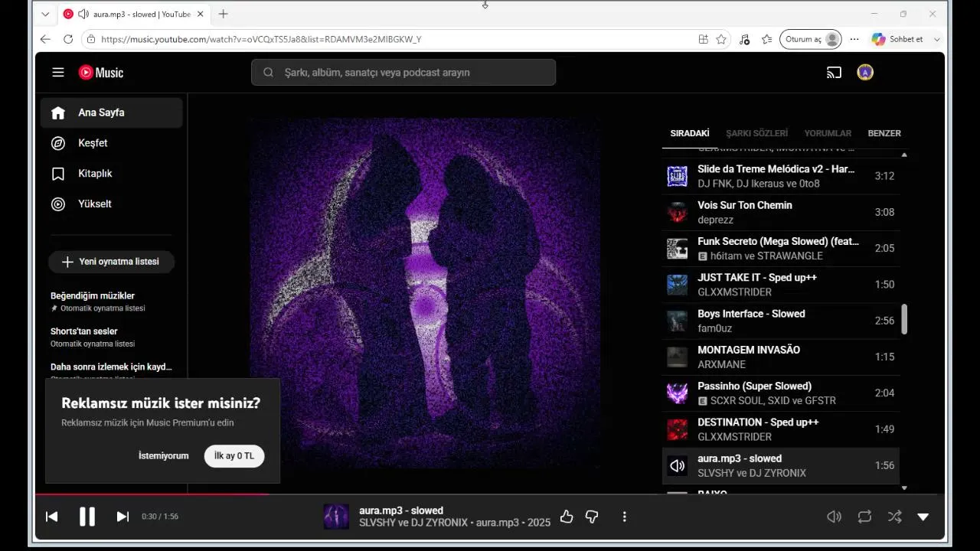Select queue title Boys Interface - Slowed
The height and width of the screenshot is (551, 980).
click(x=751, y=314)
